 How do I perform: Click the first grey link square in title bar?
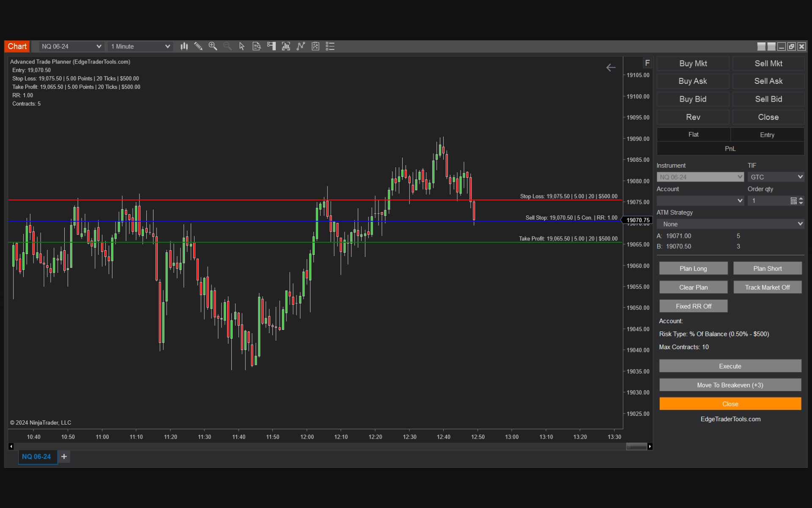(x=761, y=47)
